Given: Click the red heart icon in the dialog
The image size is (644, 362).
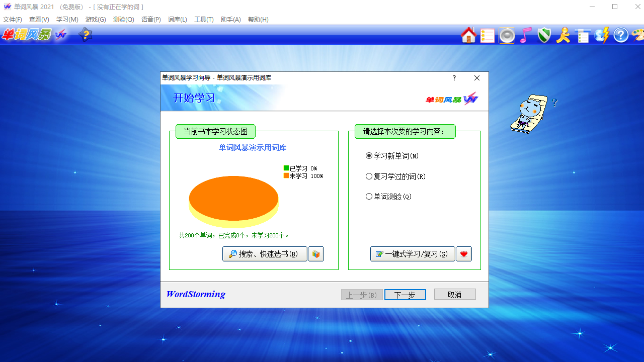Looking at the screenshot, I should (x=463, y=254).
